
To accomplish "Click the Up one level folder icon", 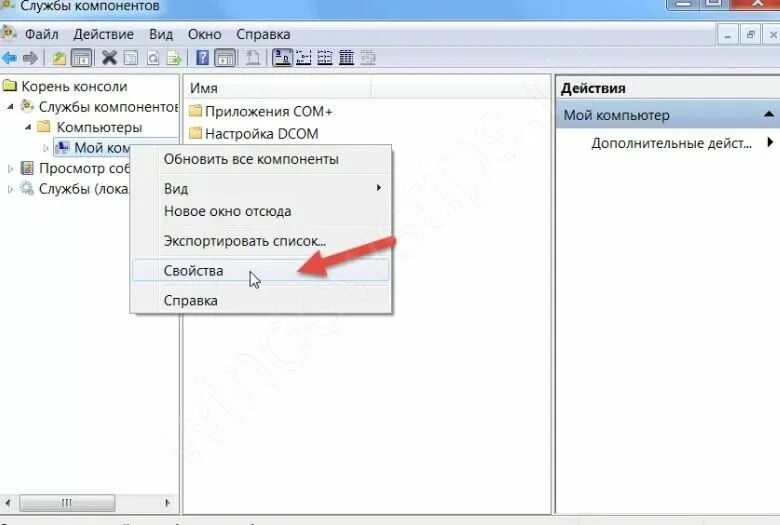I will click(x=59, y=58).
